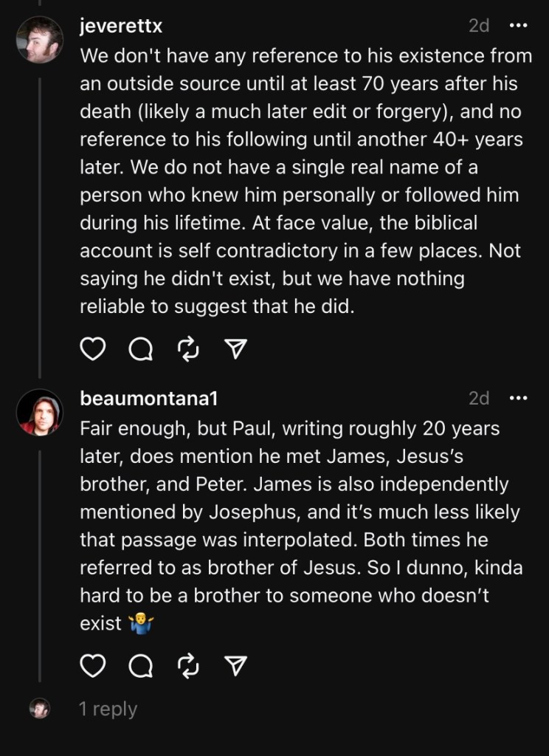Share jeverettx's post with send icon
This screenshot has height=756, width=549.
(x=235, y=349)
